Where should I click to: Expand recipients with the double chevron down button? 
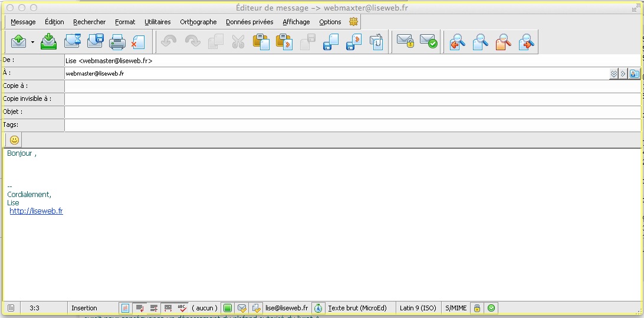click(613, 74)
